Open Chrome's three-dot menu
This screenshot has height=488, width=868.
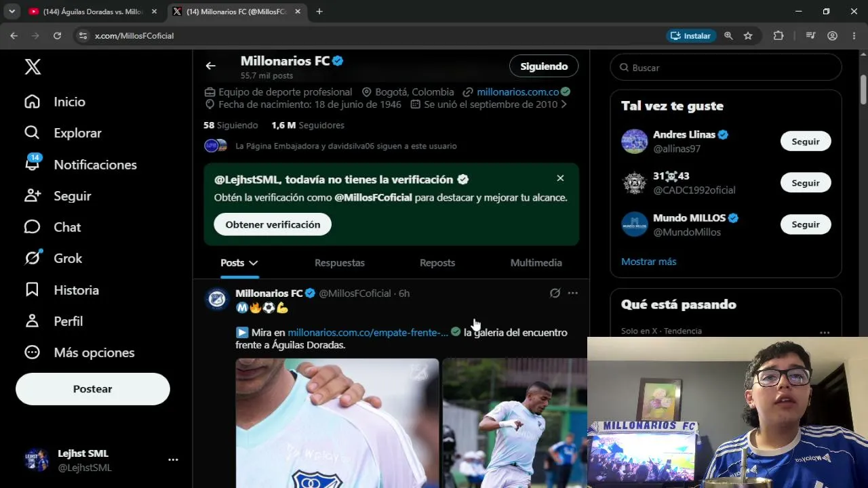(854, 36)
